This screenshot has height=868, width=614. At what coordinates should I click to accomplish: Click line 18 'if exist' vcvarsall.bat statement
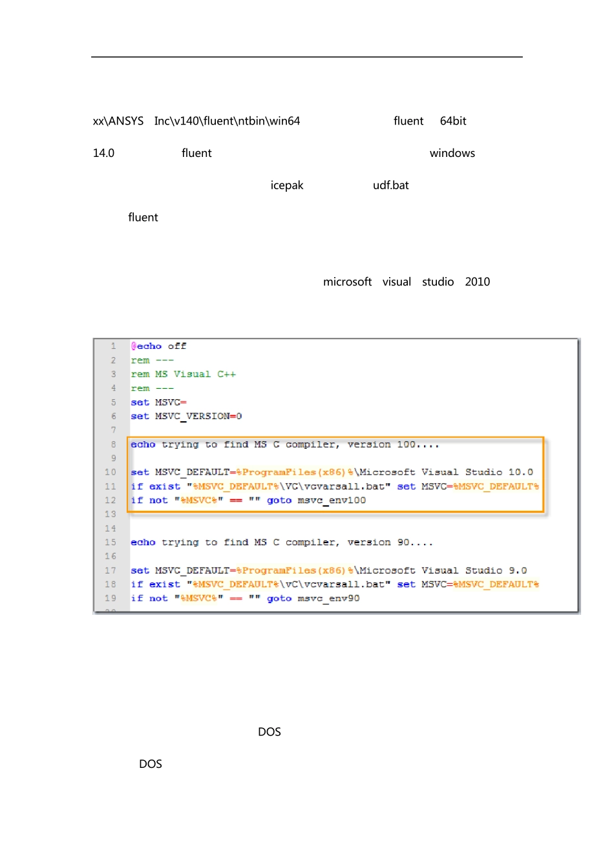[335, 584]
